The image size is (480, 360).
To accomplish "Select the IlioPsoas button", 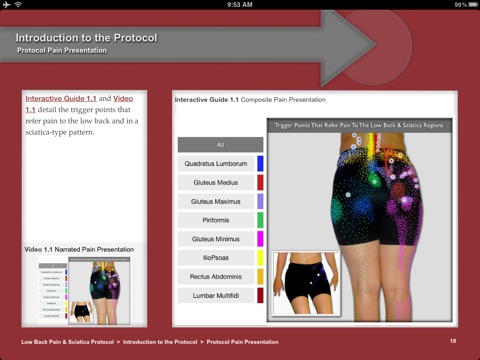I will coord(216,258).
